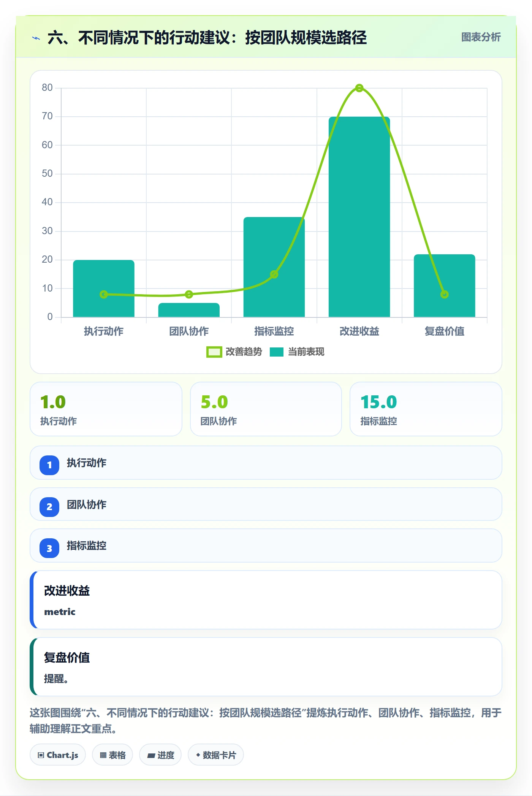
Task: Click the section title 六、不同情况下的行动建议
Action: point(207,38)
